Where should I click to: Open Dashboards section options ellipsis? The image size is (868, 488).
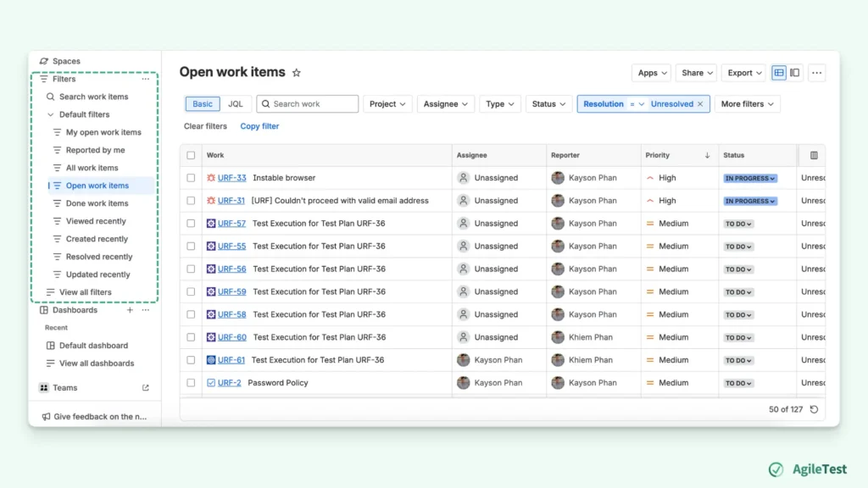(x=146, y=310)
